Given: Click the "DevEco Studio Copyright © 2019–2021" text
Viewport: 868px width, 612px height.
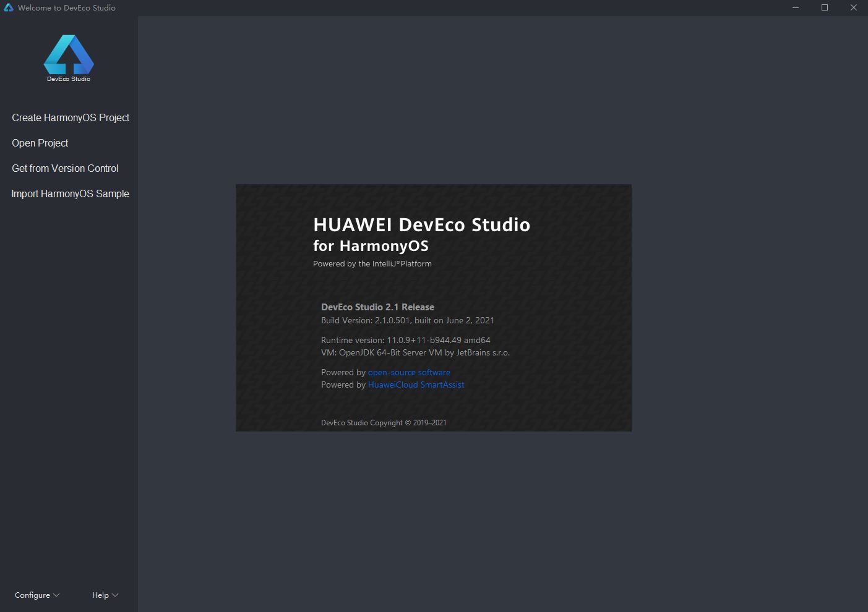Looking at the screenshot, I should pyautogui.click(x=384, y=423).
